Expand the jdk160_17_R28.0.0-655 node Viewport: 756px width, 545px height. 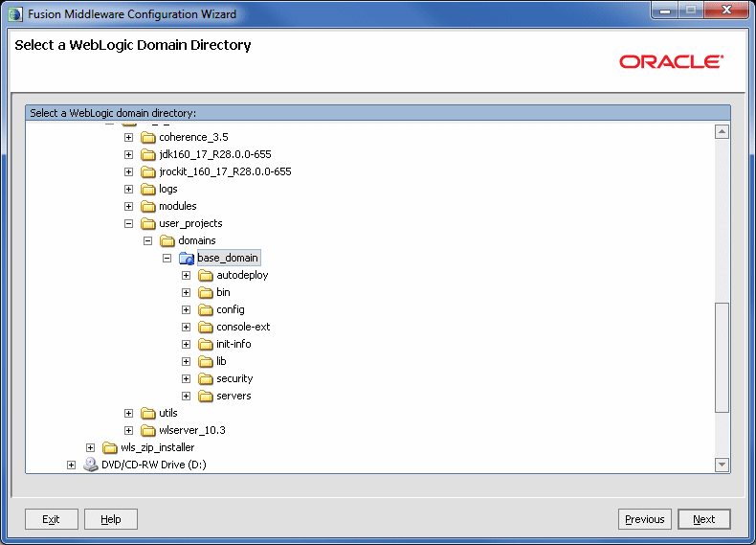[129, 155]
